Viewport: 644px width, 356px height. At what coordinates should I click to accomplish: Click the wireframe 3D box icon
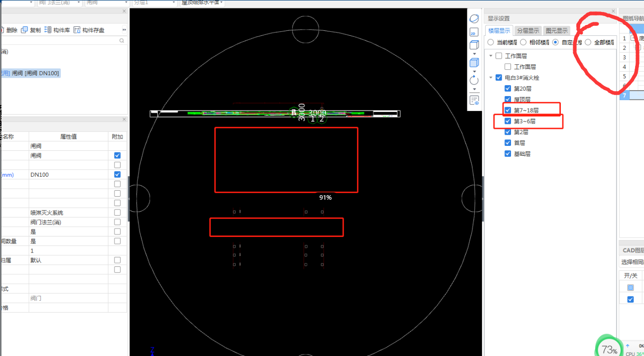pyautogui.click(x=474, y=45)
